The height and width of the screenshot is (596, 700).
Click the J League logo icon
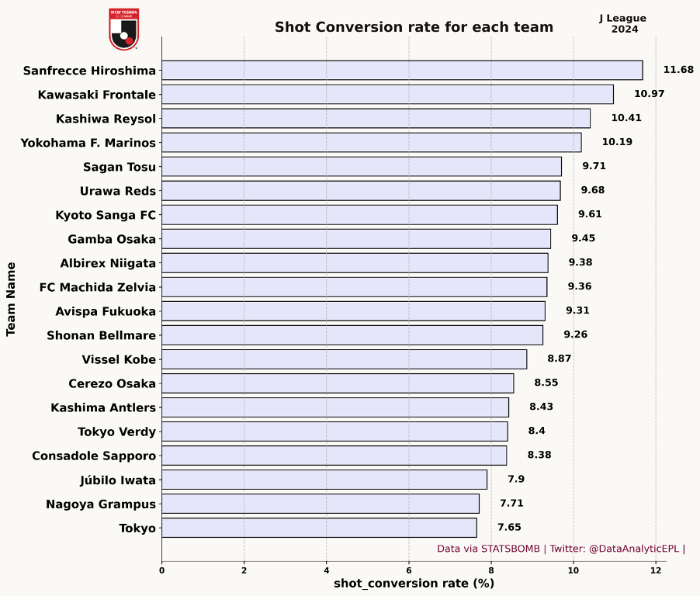(x=124, y=29)
